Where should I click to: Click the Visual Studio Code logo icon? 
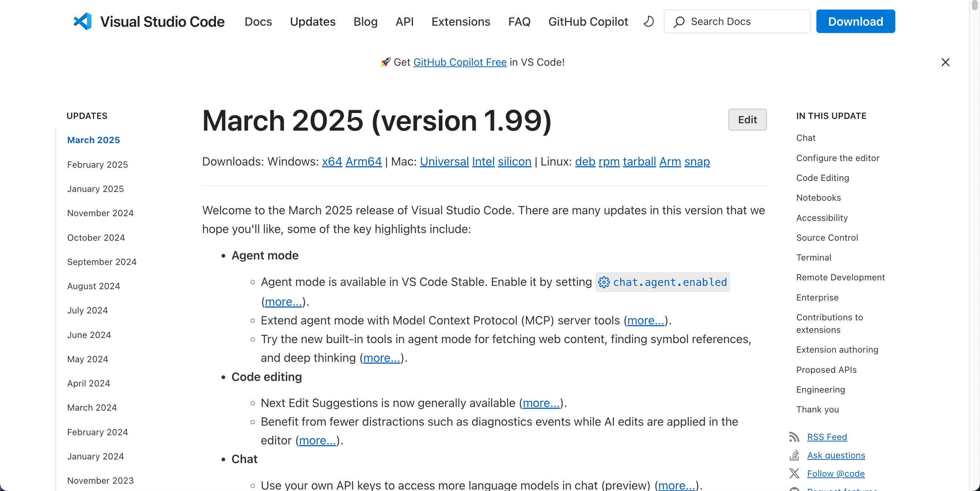[83, 21]
